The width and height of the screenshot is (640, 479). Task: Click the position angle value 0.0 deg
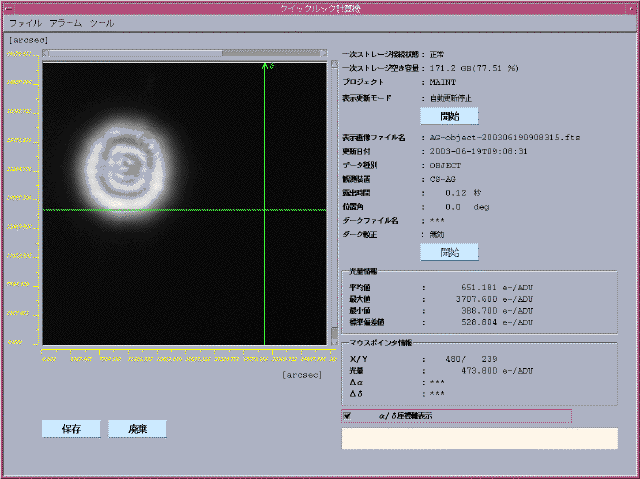[x=467, y=207]
